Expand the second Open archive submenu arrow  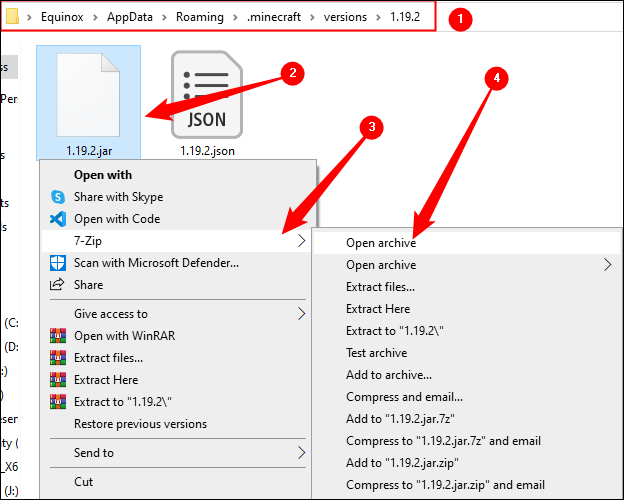(607, 265)
